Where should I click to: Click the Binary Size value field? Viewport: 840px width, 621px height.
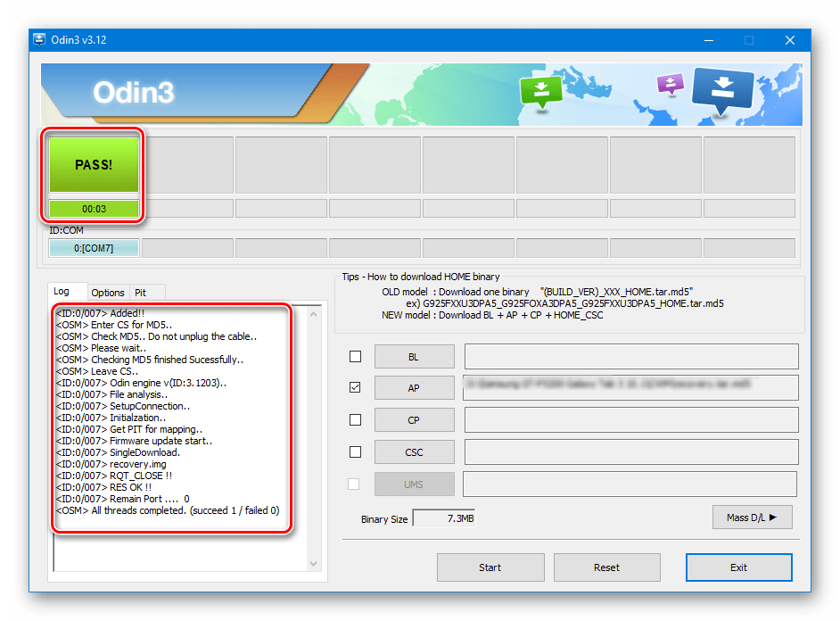(444, 518)
